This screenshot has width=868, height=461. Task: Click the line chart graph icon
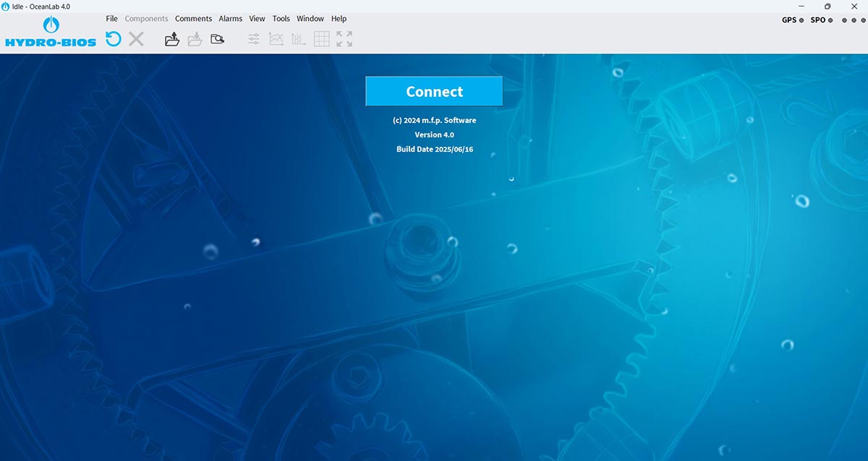[x=276, y=39]
